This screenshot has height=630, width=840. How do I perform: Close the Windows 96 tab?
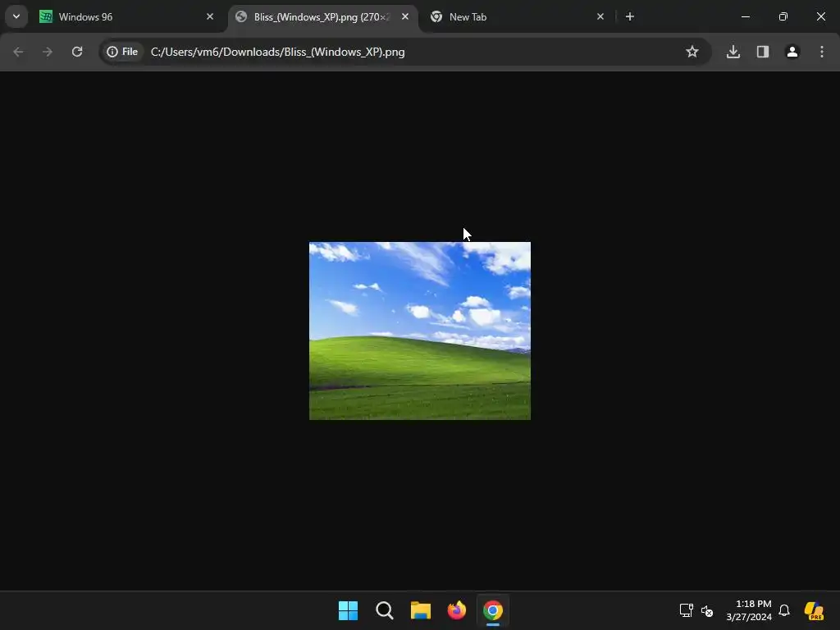pyautogui.click(x=210, y=16)
